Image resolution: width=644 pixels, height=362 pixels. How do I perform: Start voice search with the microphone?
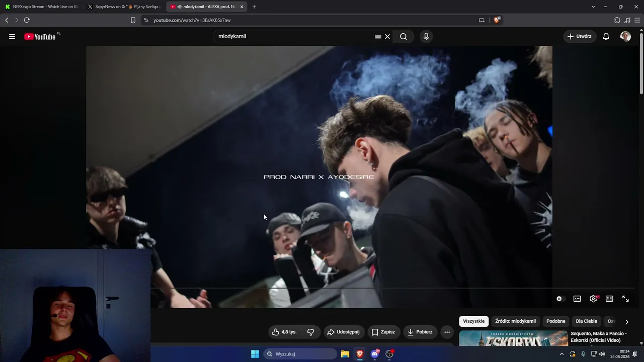click(x=426, y=37)
